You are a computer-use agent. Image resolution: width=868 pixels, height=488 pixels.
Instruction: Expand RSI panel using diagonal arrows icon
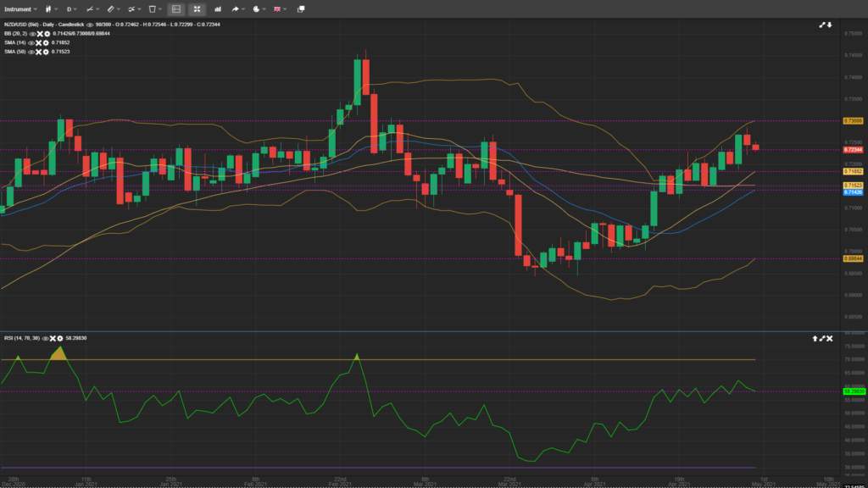coord(822,338)
